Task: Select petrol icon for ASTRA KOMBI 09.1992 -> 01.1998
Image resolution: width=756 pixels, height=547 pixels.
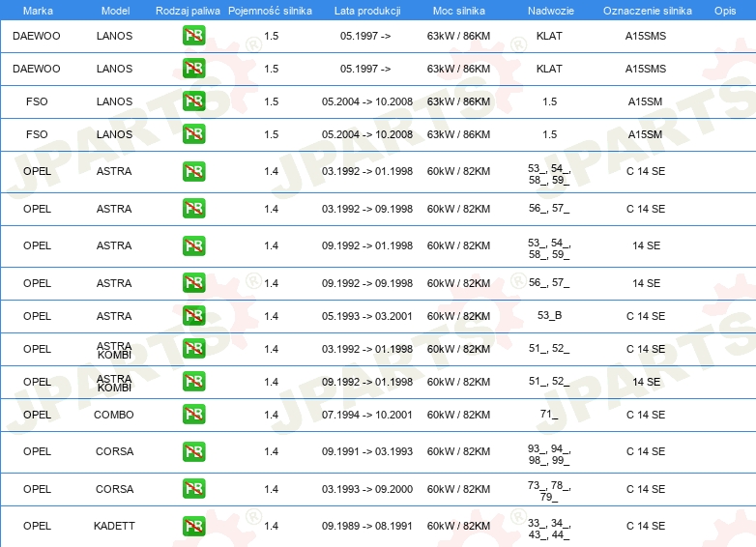Action: pyautogui.click(x=193, y=381)
